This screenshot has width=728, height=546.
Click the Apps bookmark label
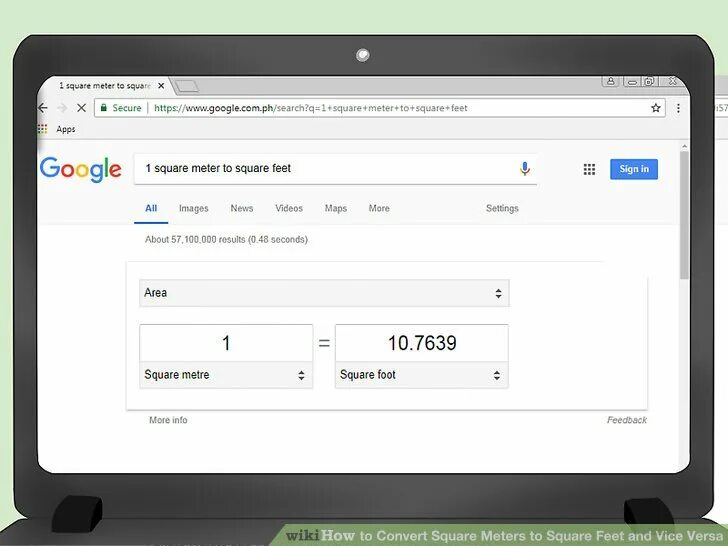(65, 130)
